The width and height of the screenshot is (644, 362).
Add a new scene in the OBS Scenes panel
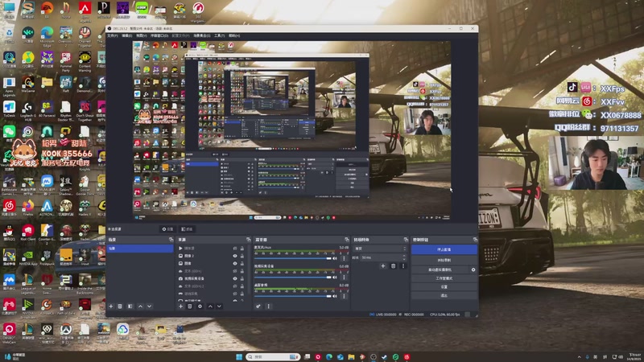[111, 306]
